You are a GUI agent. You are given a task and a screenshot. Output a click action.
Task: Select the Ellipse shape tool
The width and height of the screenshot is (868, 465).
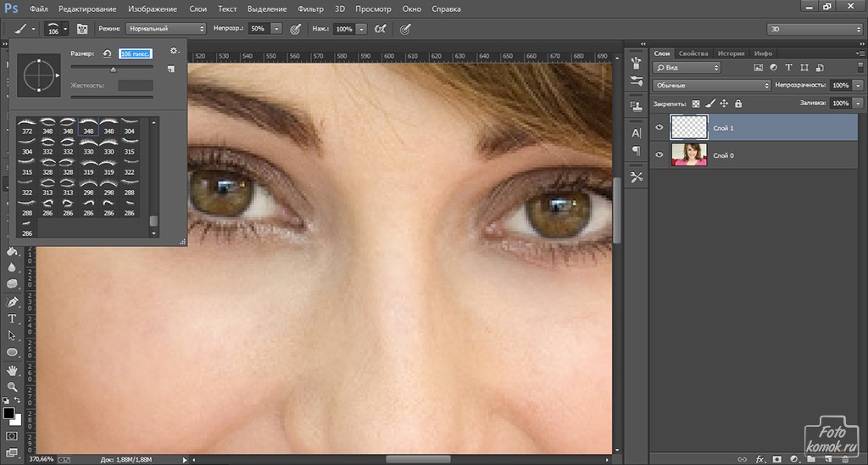tap(12, 352)
